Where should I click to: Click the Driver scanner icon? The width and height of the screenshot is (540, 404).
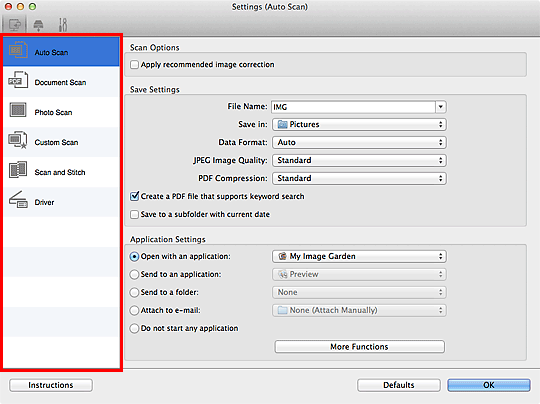tap(18, 199)
